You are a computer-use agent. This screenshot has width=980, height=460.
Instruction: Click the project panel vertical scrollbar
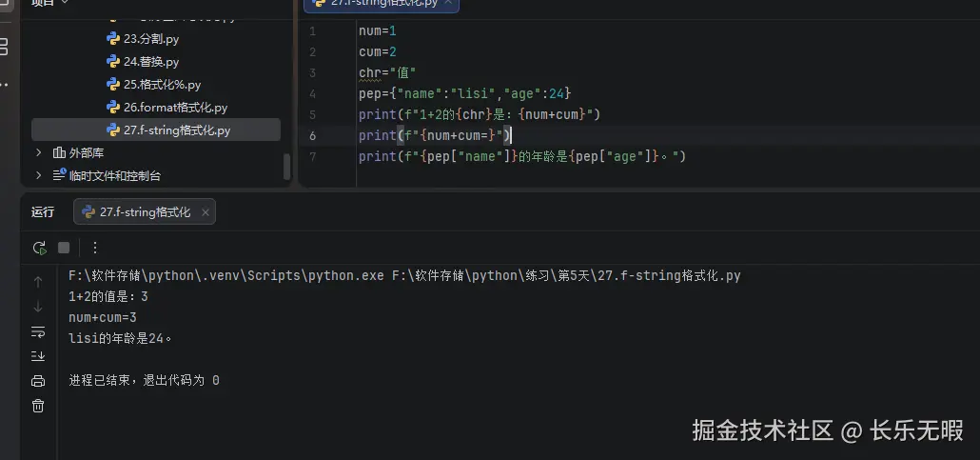[287, 167]
